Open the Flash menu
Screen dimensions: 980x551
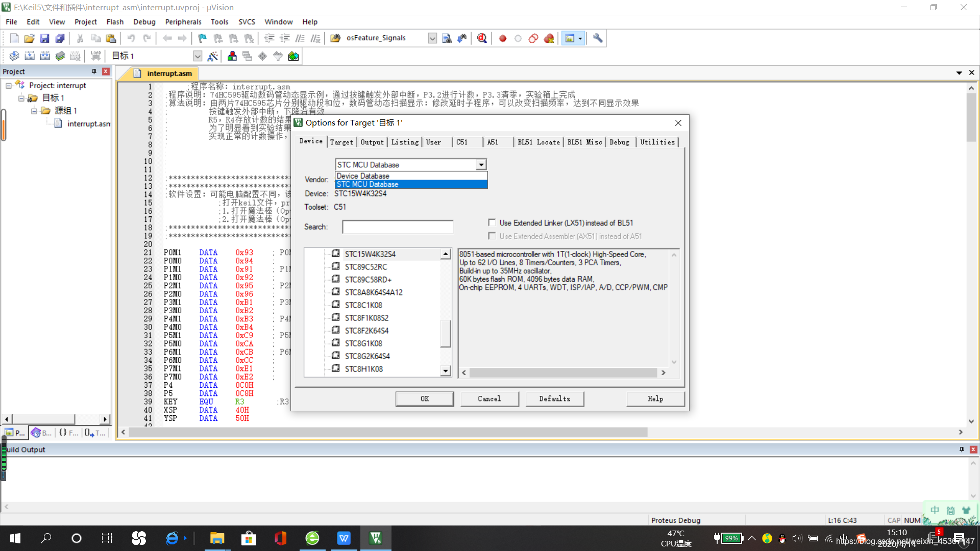click(x=115, y=22)
